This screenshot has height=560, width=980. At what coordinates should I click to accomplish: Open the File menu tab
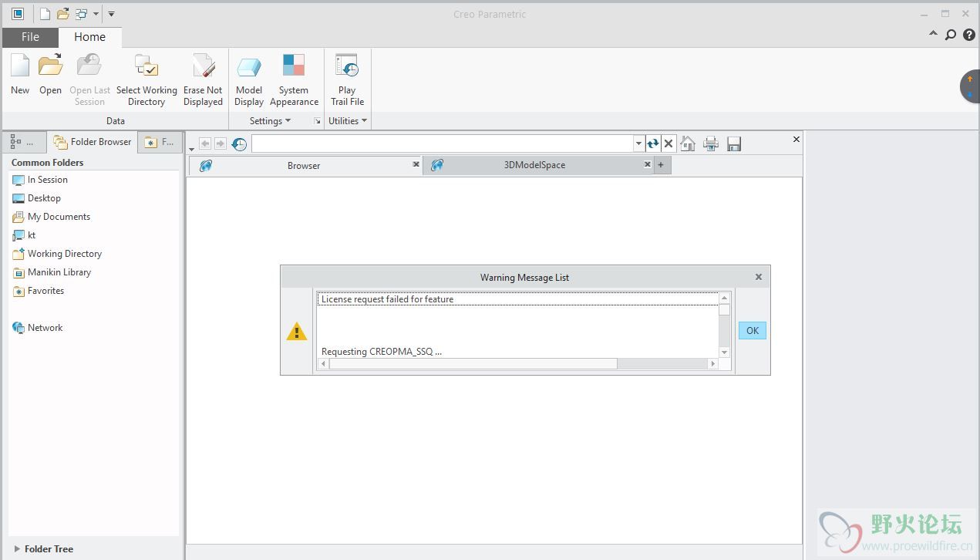(x=30, y=37)
